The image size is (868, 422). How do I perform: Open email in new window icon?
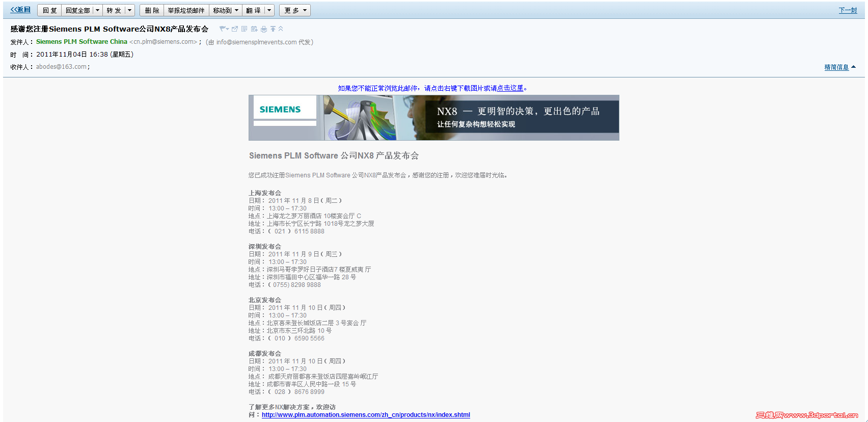(235, 29)
